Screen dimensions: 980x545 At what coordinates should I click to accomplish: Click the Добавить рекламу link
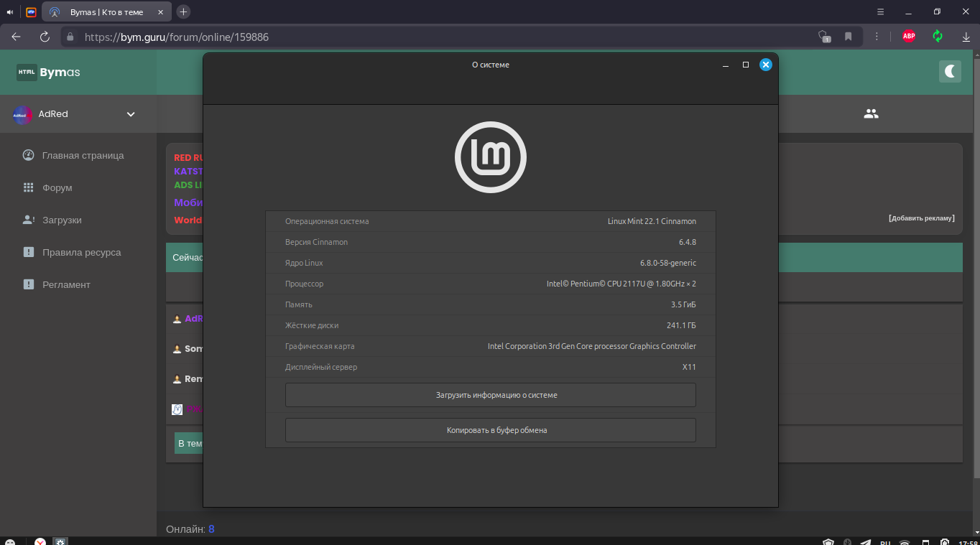[x=921, y=218]
